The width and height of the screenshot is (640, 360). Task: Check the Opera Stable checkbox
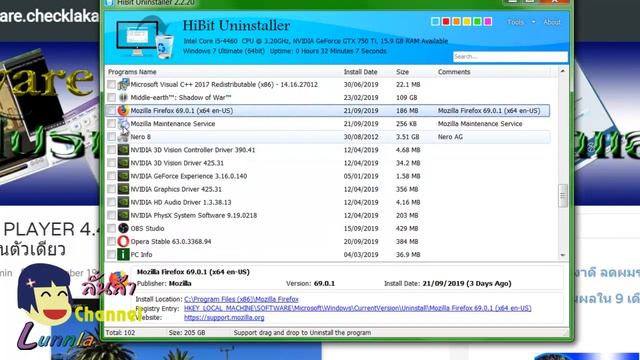click(111, 241)
